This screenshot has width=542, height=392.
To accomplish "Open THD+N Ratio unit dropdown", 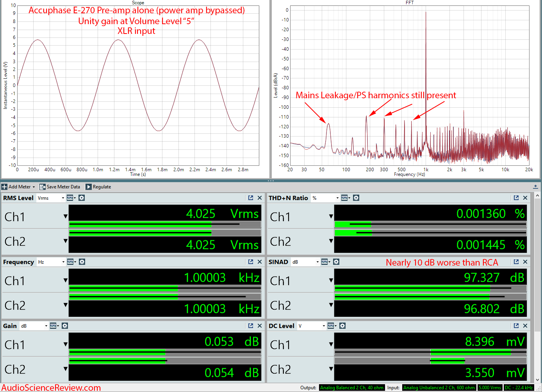I will point(325,198).
